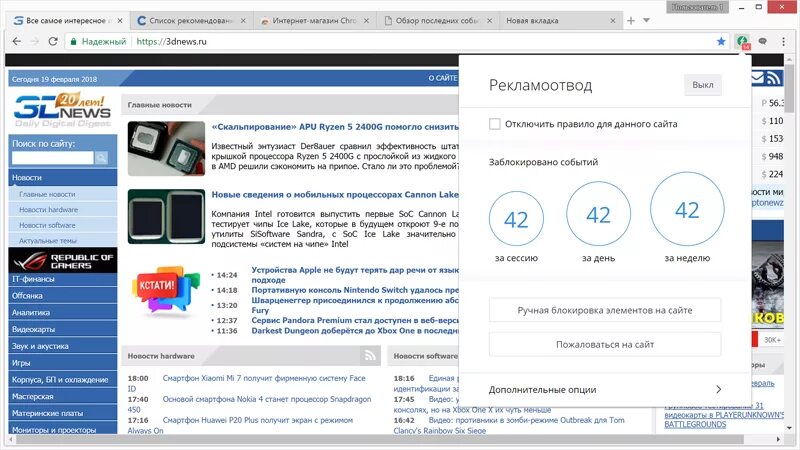
Task: Open Nintendo Switch console news link
Action: [x=355, y=290]
